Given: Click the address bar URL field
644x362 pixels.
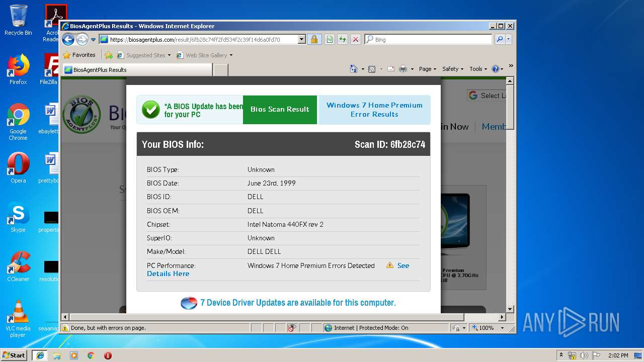Looking at the screenshot, I should click(x=199, y=39).
